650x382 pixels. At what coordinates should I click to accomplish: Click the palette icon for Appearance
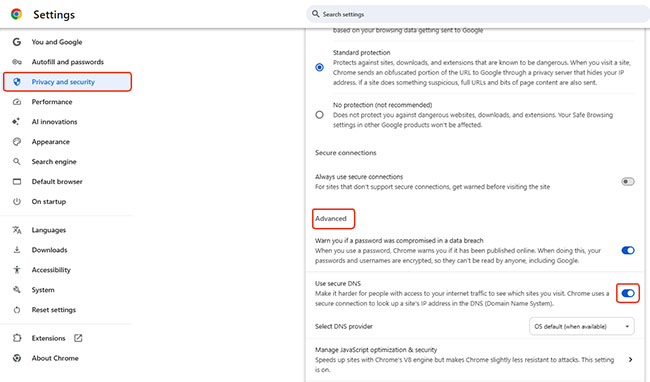point(17,142)
